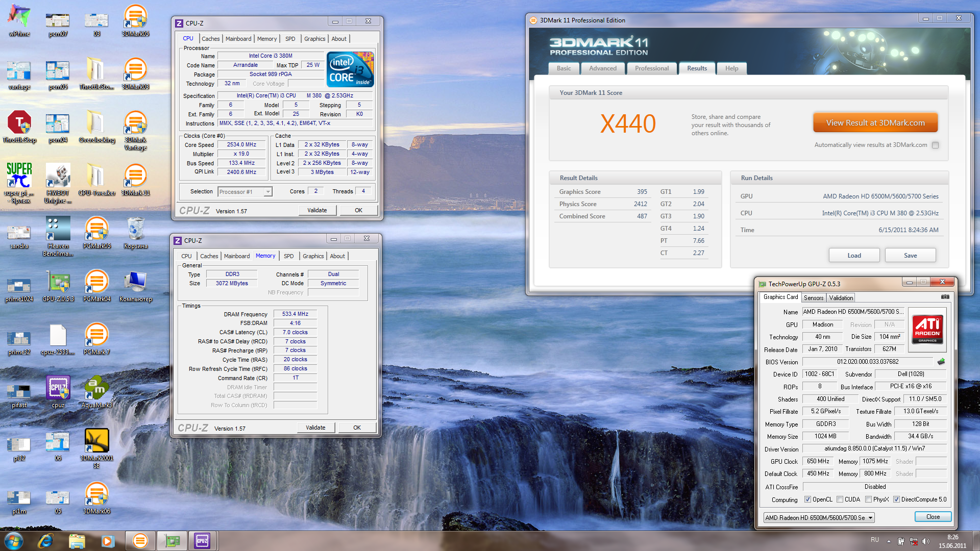Open Internet Explorer from the taskbar
Image resolution: width=980 pixels, height=551 pixels.
coord(45,541)
